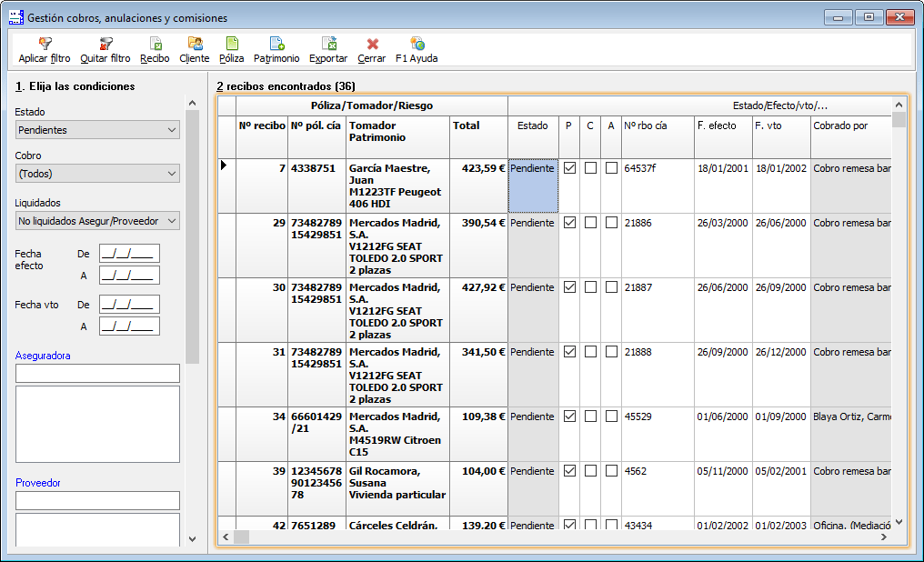The width and height of the screenshot is (924, 562).
Task: Focus the Fecha vto A date field
Action: pyautogui.click(x=129, y=326)
